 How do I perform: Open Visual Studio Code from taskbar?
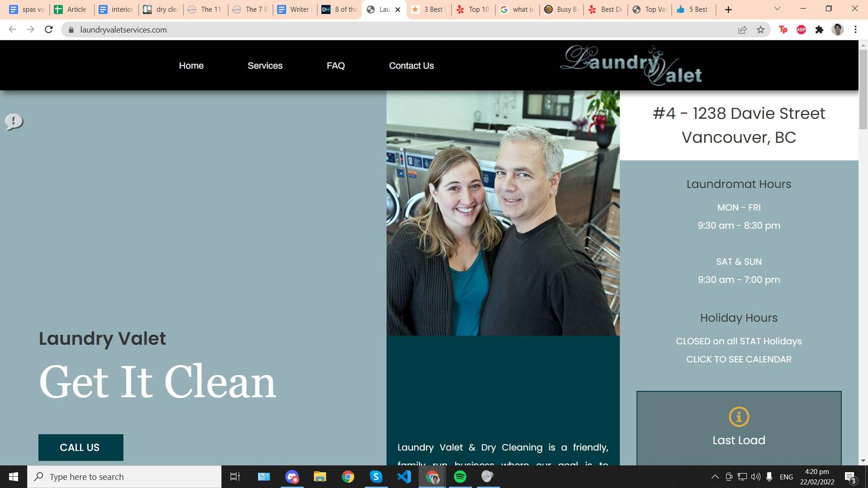[x=404, y=477]
